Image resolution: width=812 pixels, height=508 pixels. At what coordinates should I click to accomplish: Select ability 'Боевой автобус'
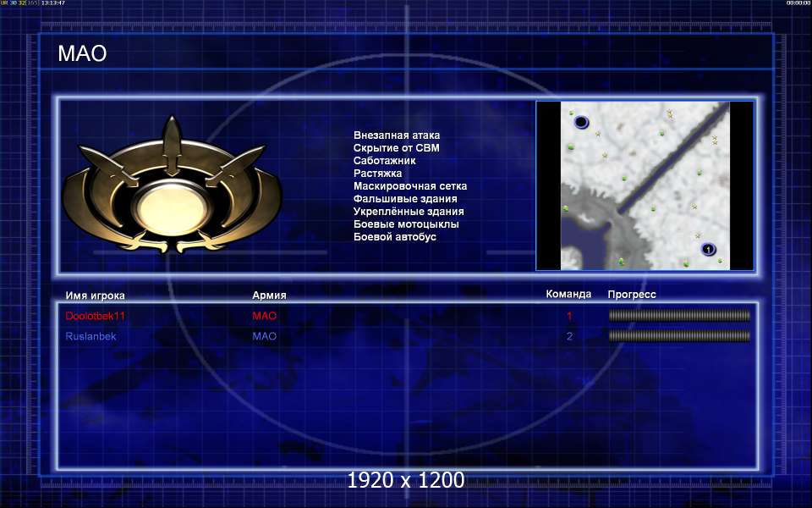coord(395,237)
